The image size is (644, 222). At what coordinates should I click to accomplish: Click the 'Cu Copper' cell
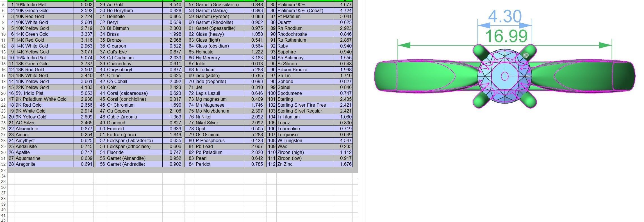[x=134, y=111]
